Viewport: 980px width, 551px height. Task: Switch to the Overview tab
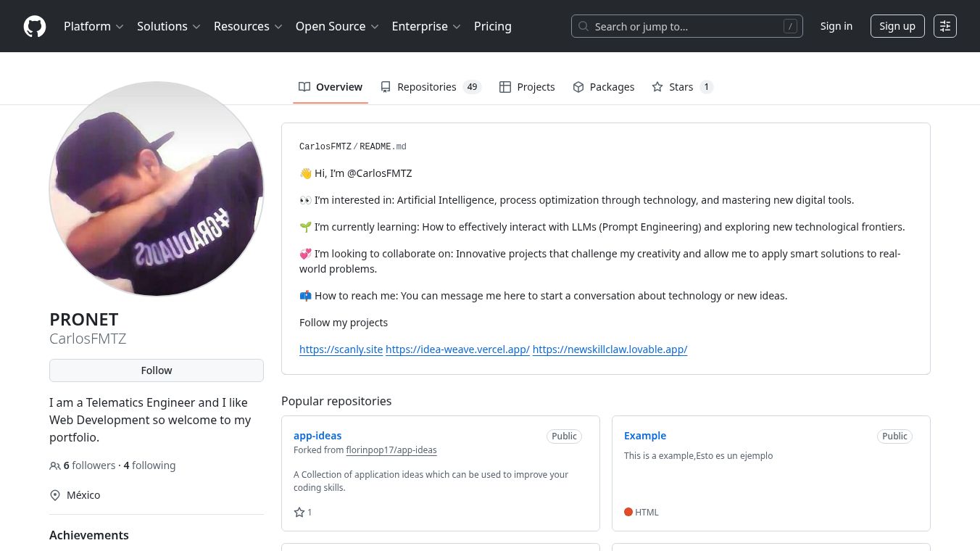click(x=331, y=87)
